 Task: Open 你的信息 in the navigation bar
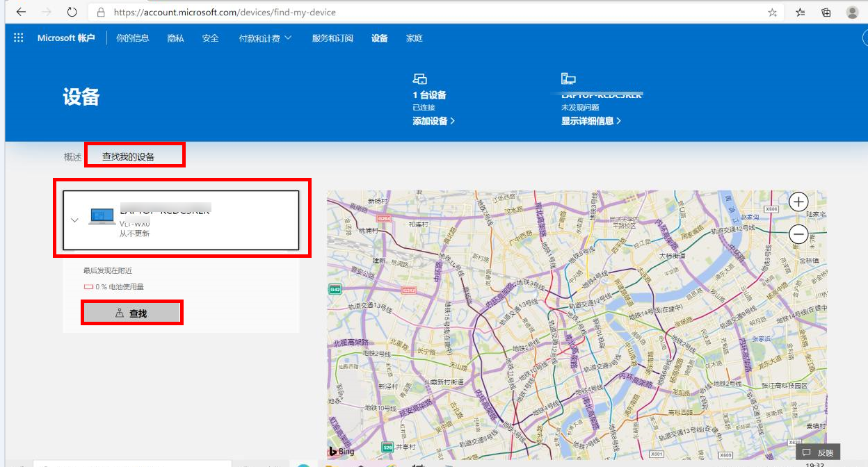[x=133, y=38]
